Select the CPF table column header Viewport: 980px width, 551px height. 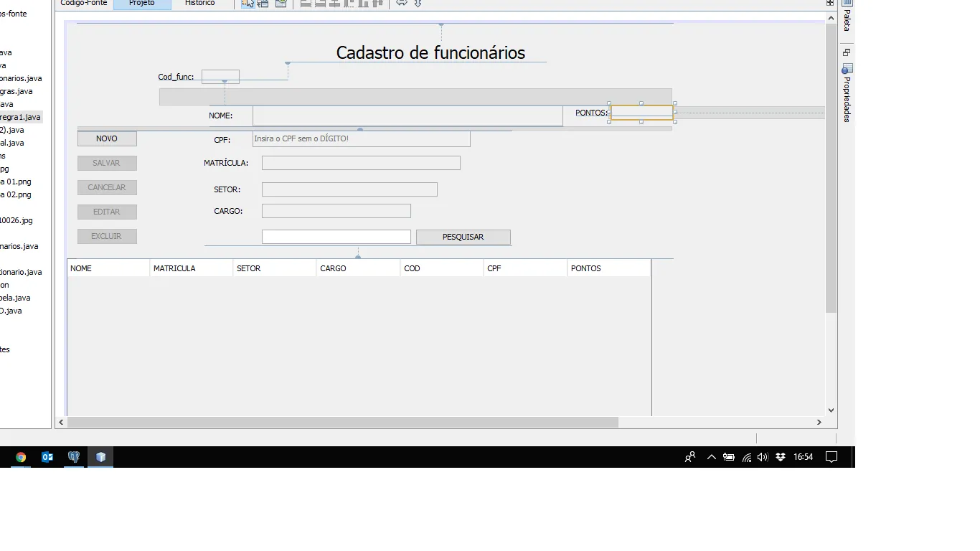526,268
